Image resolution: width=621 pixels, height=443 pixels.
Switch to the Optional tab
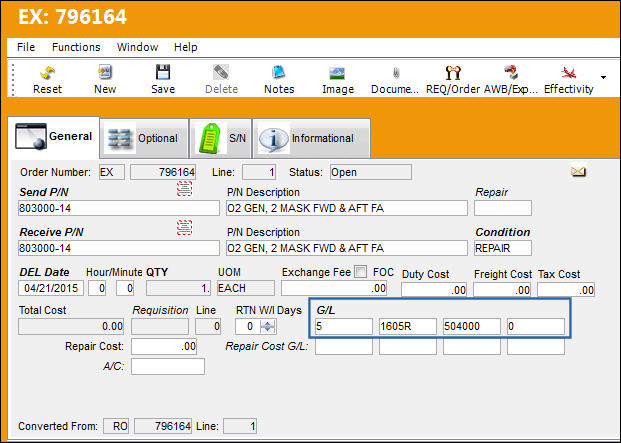(144, 138)
